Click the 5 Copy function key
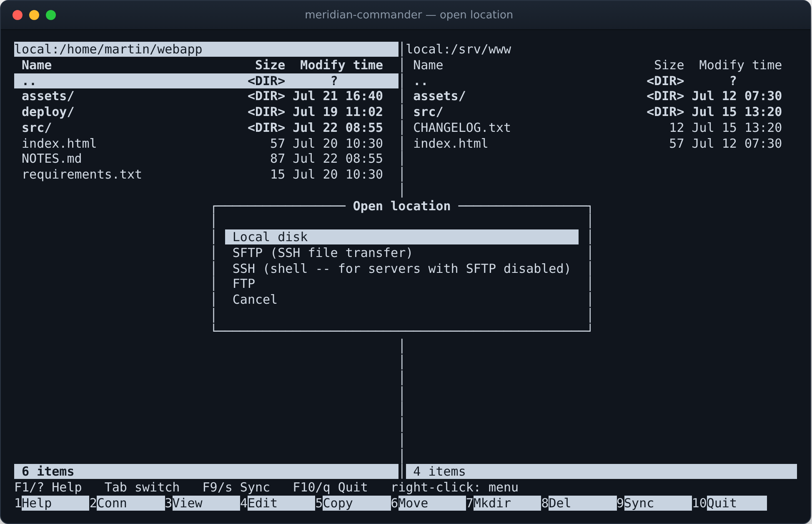This screenshot has height=524, width=812. coord(353,503)
